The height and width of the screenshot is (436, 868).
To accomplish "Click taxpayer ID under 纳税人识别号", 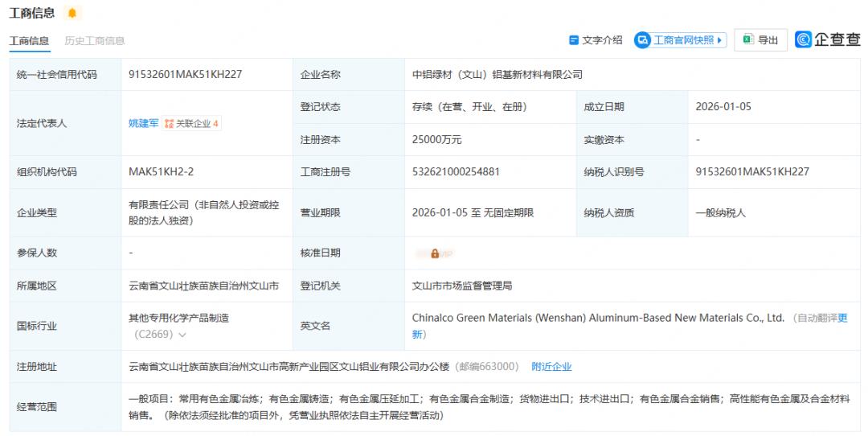I will tap(752, 171).
